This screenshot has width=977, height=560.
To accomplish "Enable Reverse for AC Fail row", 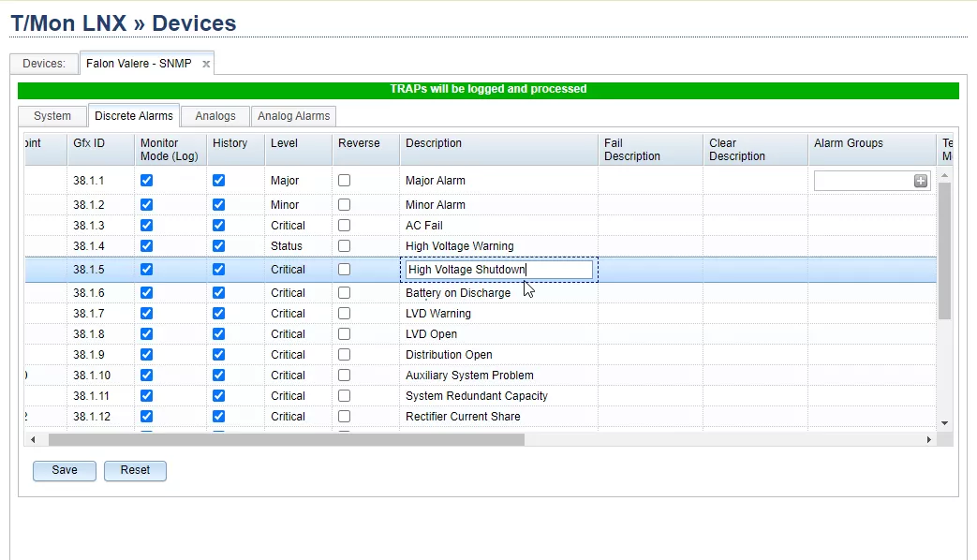I will pyautogui.click(x=345, y=226).
